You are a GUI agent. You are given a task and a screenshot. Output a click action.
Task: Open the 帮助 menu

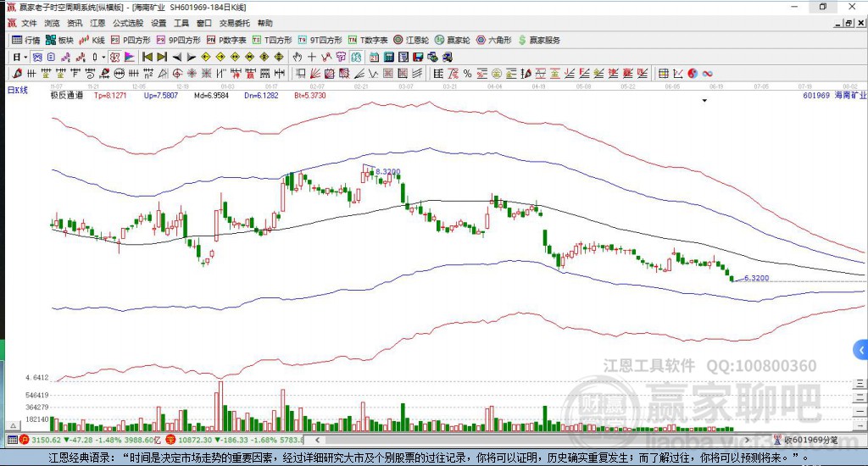[265, 23]
